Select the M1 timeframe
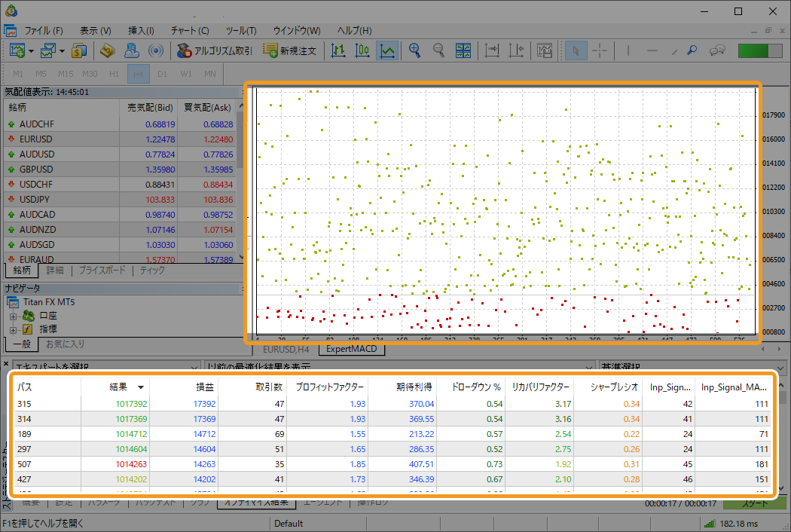This screenshot has height=532, width=791. [x=17, y=74]
